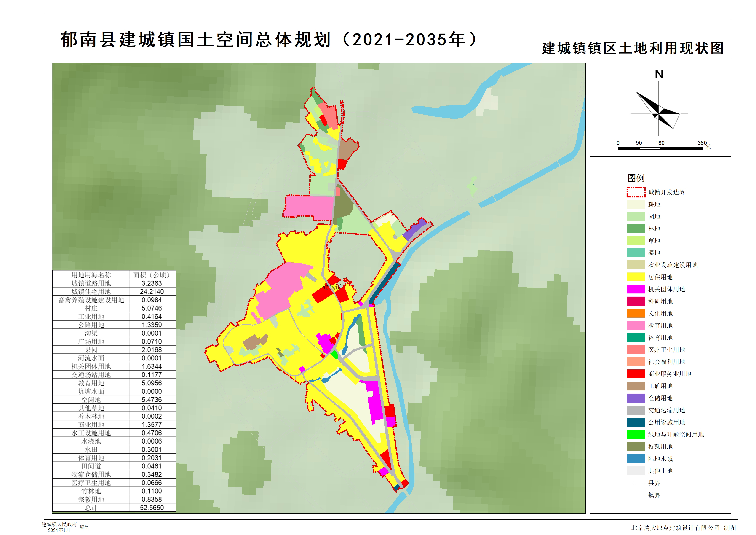Screen dimensions: 756x535
Task: Click the value 1.3577 for 商业用地
Action: 152,425
